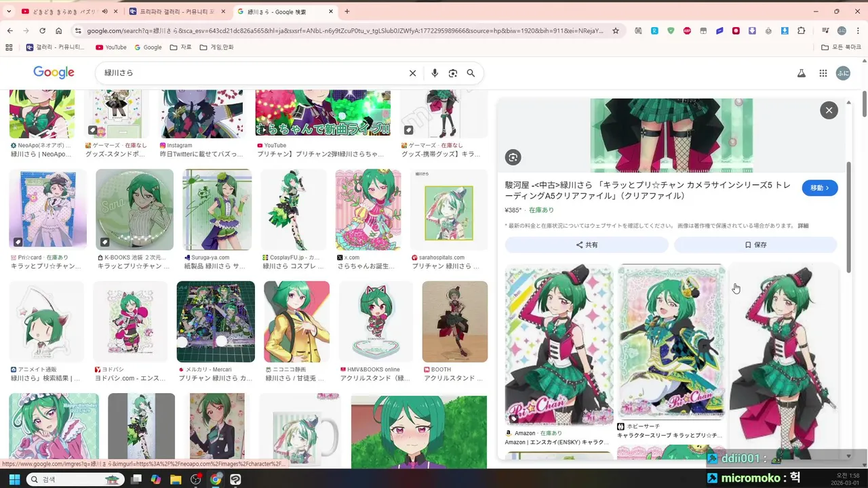Reload the page

(42, 30)
